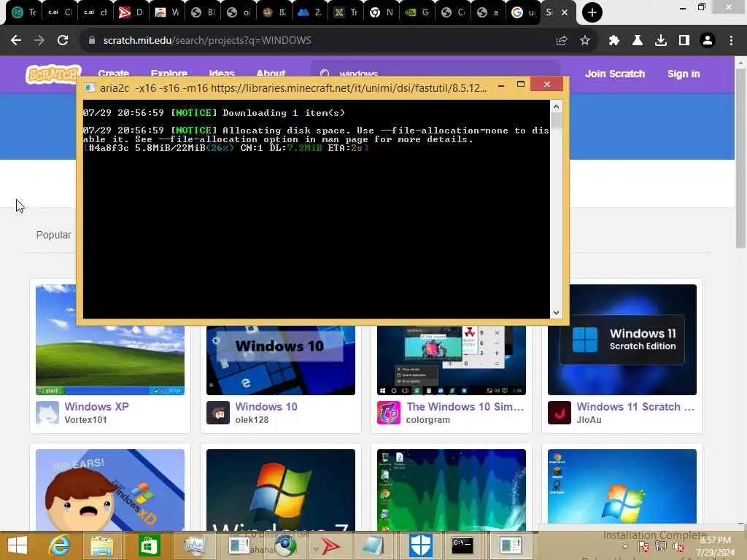Open the Windows 7 logo project thumbnail
Screen dimensions: 747x560
[x=281, y=489]
